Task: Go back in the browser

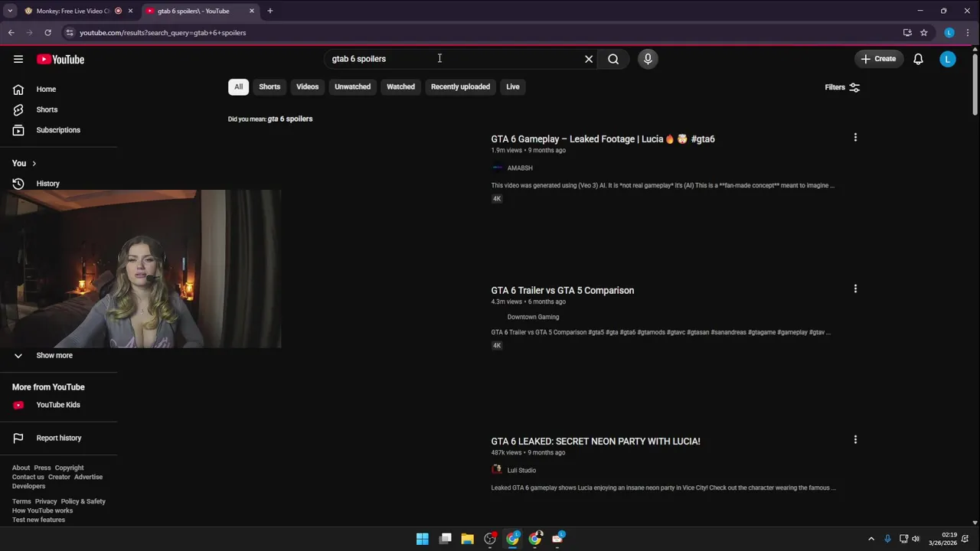Action: [11, 33]
